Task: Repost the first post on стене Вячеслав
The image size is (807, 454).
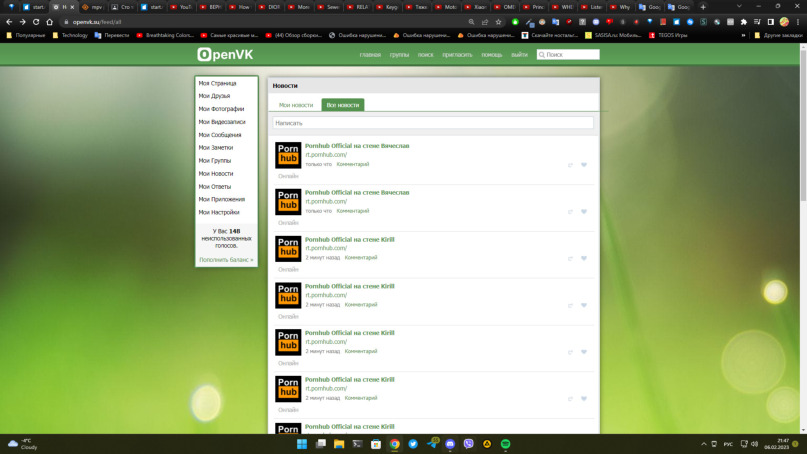Action: pyautogui.click(x=570, y=165)
